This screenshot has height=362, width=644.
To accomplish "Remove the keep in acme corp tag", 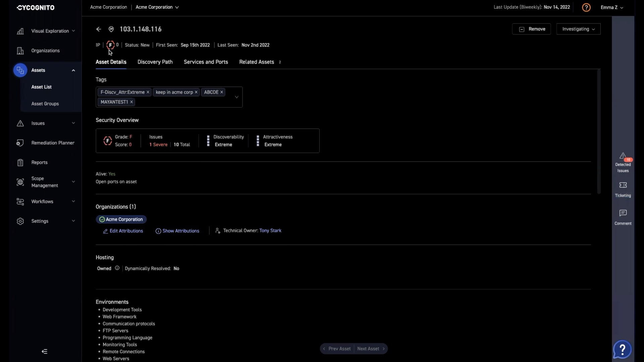I will click(x=196, y=92).
